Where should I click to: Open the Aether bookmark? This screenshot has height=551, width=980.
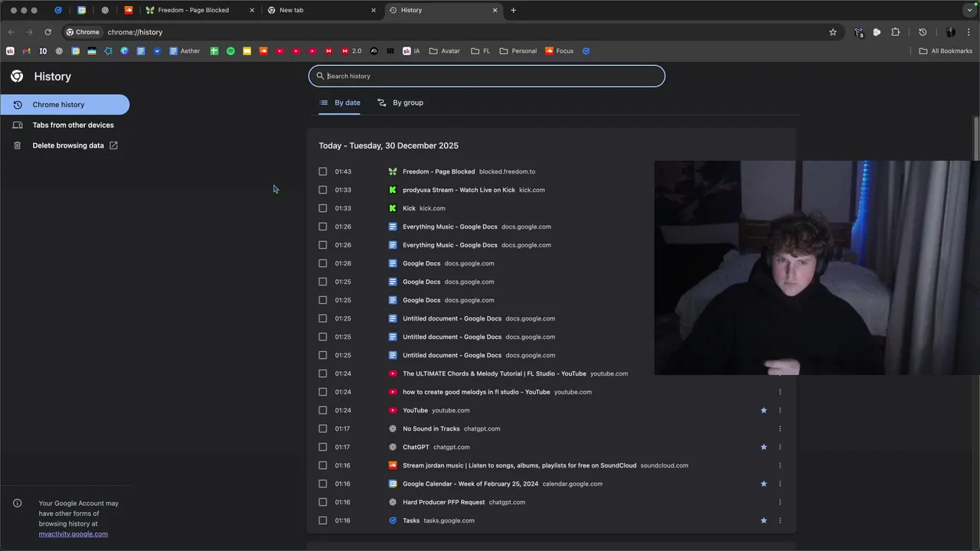click(185, 51)
